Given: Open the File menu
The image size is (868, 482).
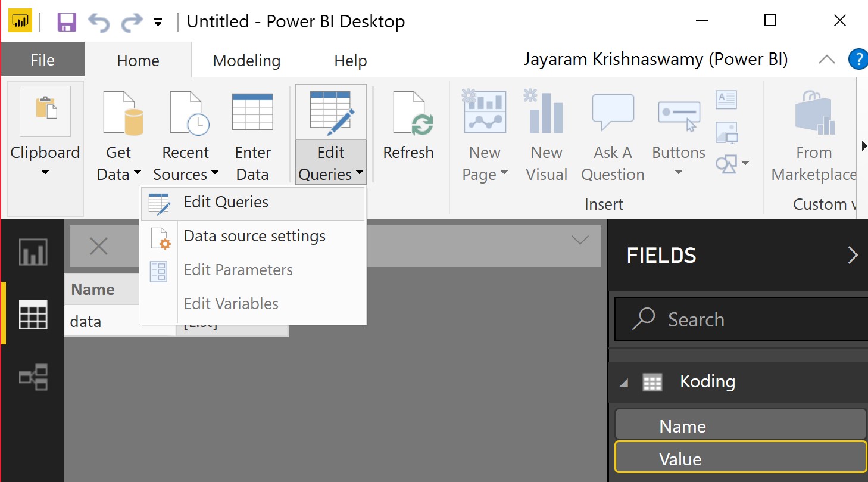Looking at the screenshot, I should pyautogui.click(x=42, y=60).
